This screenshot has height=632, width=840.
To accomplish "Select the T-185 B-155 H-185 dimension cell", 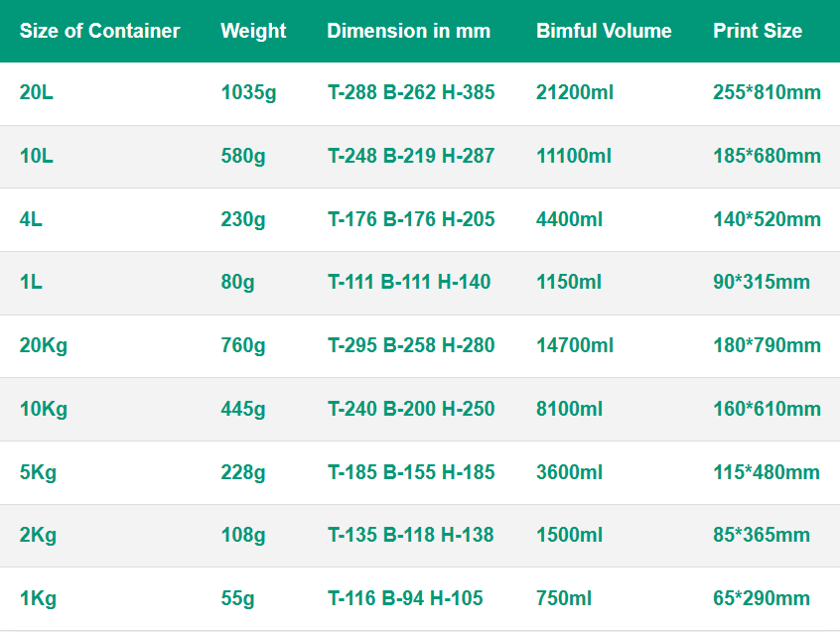I will tap(411, 472).
